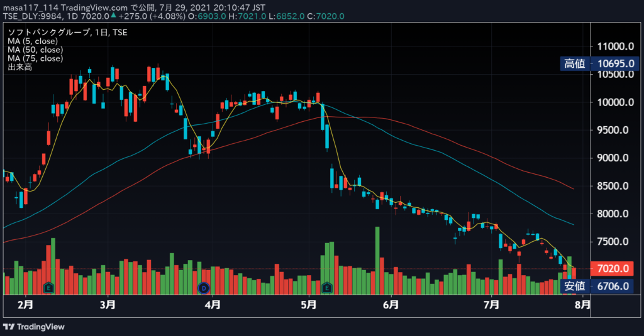The height and width of the screenshot is (336, 644).
Task: Click the current price 7020.0 label
Action: [613, 268]
